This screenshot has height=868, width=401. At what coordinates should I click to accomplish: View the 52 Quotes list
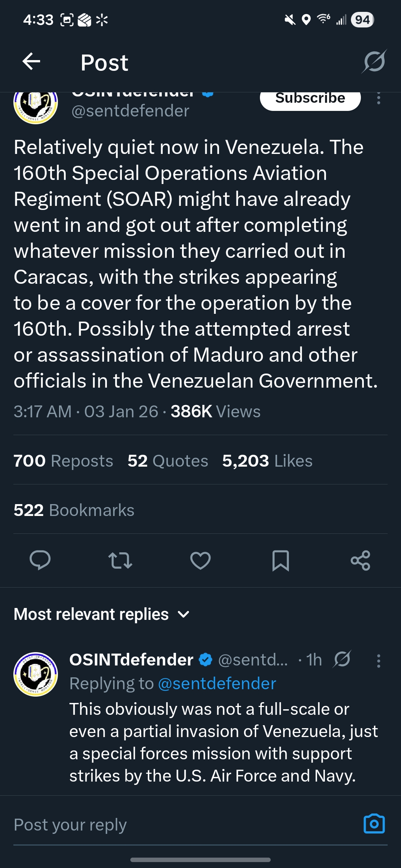(167, 461)
